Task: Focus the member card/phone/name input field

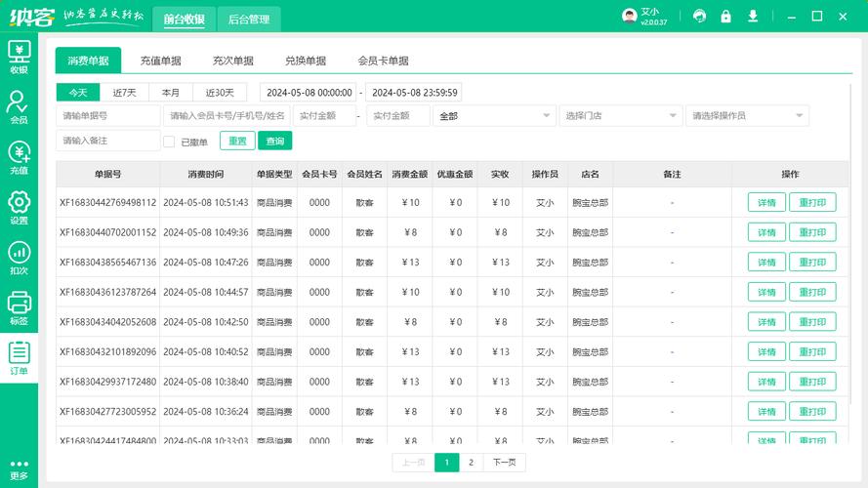Action: 227,115
